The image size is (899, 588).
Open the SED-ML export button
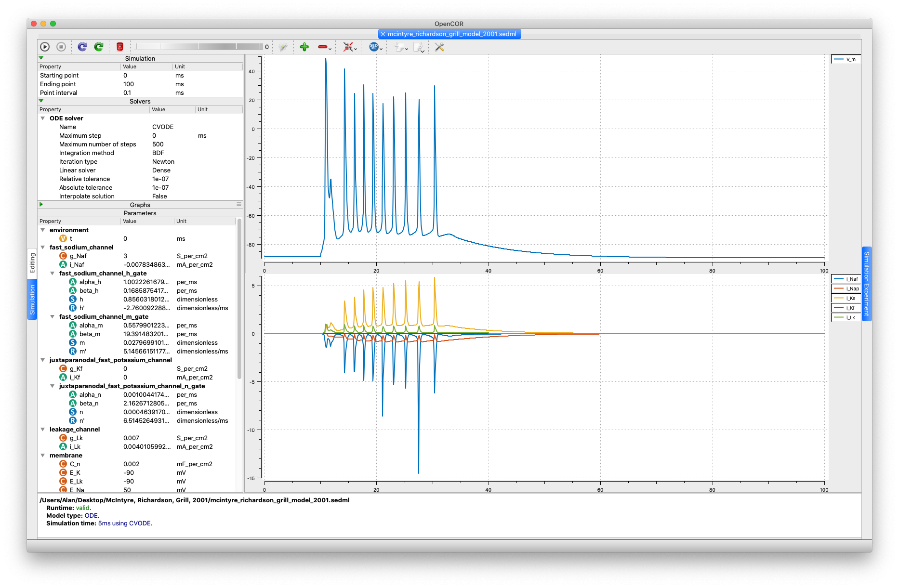(374, 47)
